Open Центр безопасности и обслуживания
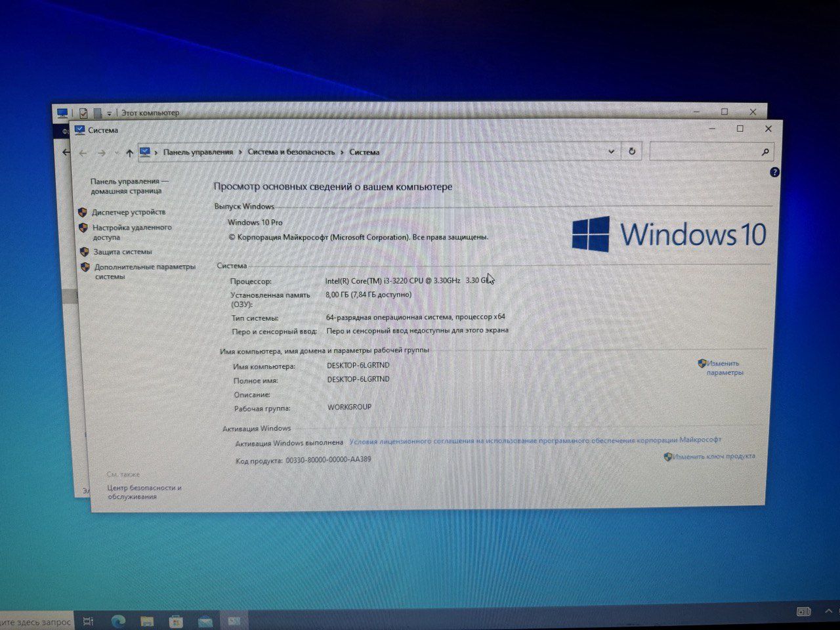 pos(144,492)
